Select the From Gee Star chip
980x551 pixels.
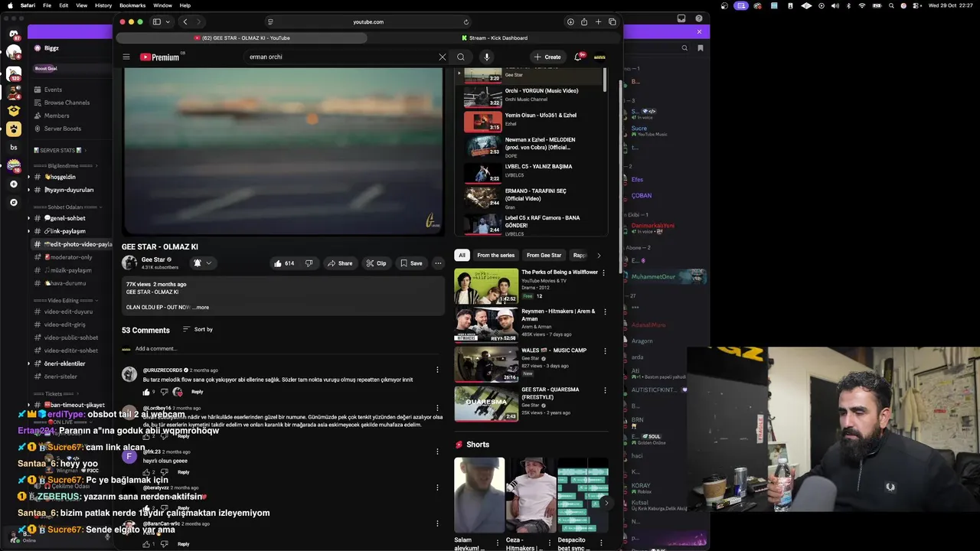(544, 256)
